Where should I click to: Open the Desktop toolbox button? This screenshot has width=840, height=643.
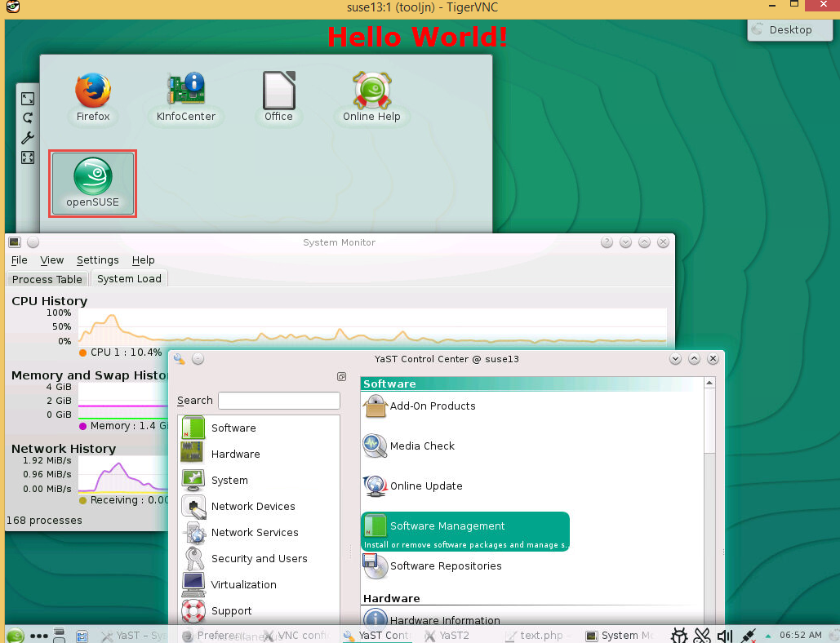pos(789,30)
